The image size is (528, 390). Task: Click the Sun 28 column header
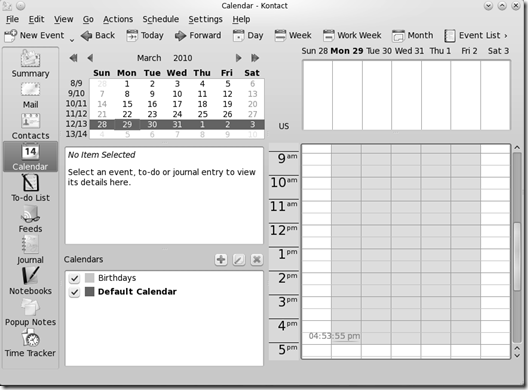click(x=315, y=51)
